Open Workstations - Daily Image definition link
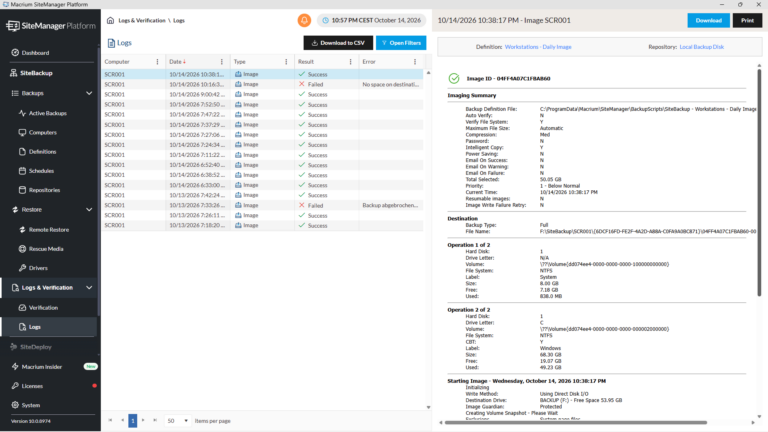 click(x=538, y=47)
